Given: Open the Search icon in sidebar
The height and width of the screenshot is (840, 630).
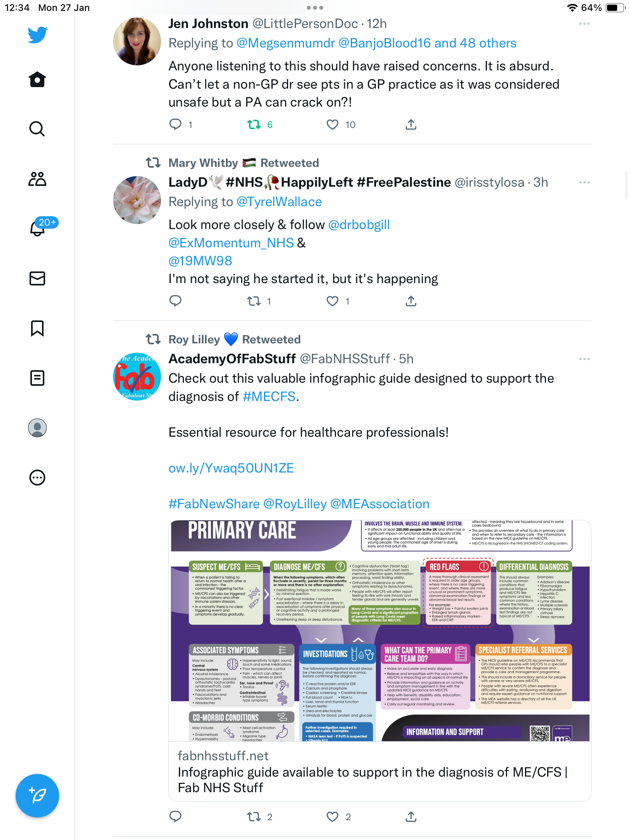Looking at the screenshot, I should pyautogui.click(x=37, y=129).
